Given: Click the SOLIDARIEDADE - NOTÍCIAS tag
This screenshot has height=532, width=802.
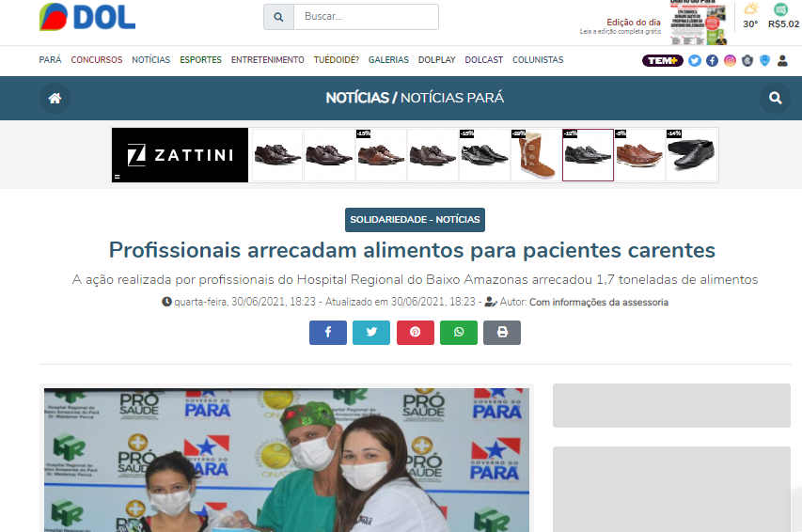Looking at the screenshot, I should pyautogui.click(x=415, y=220).
